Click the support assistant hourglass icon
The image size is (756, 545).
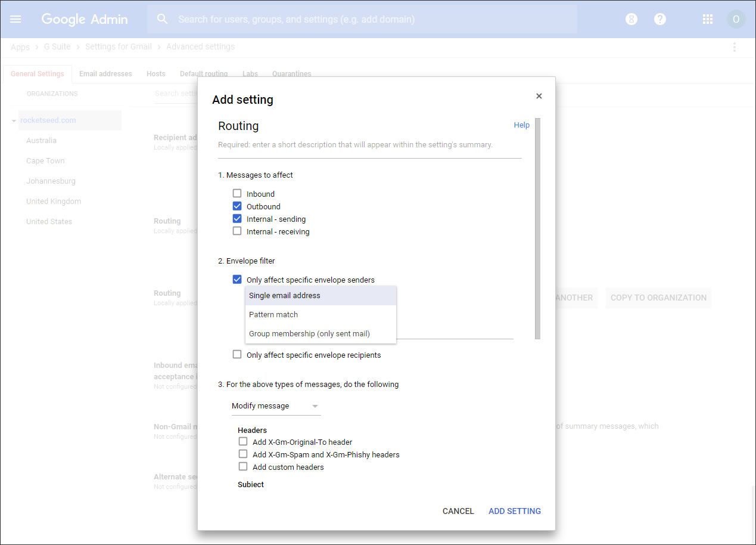tap(631, 19)
